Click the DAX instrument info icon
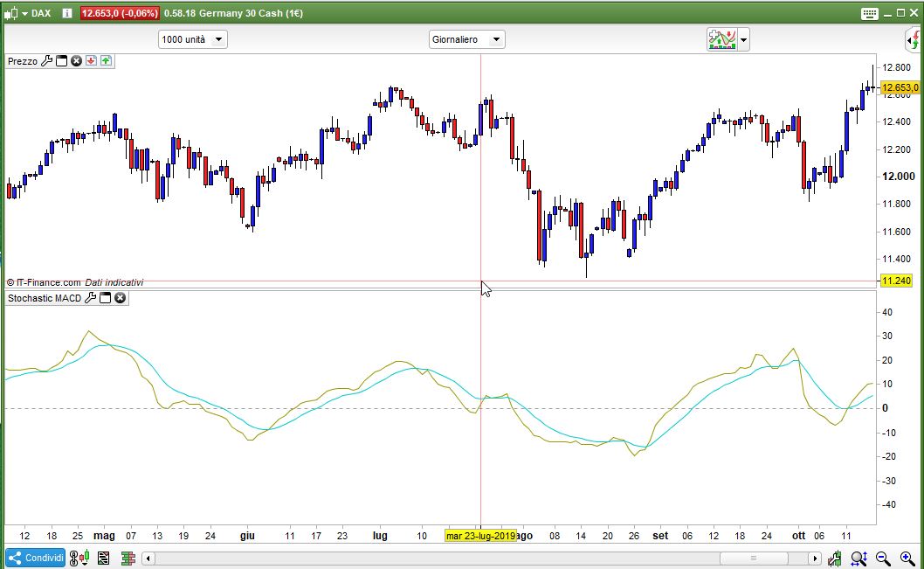924x569 pixels. 67,13
